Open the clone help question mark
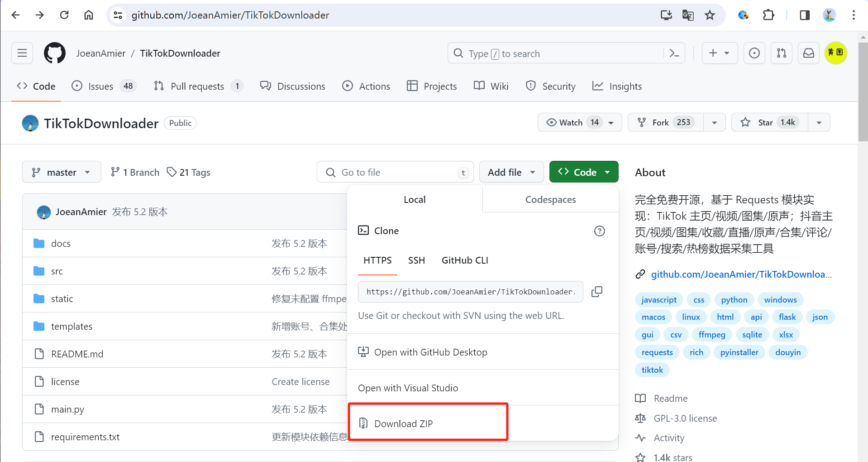 point(600,231)
